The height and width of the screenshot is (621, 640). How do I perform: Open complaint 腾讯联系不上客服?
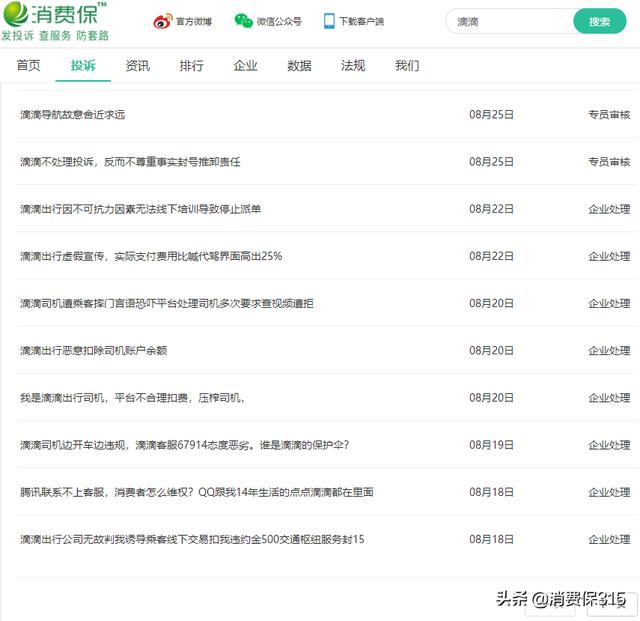coord(197,492)
